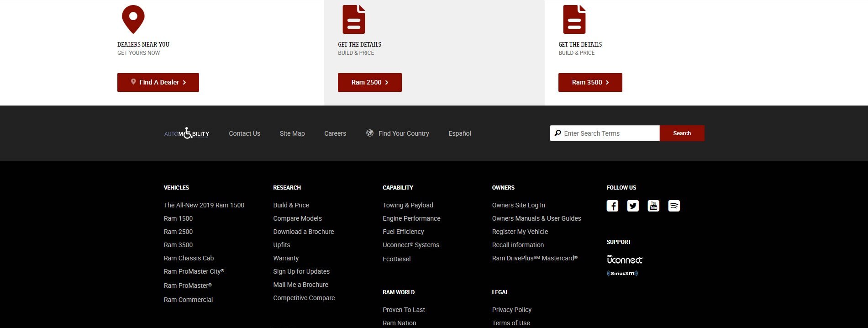The height and width of the screenshot is (328, 868).
Task: Open the Site Map footer item
Action: 292,133
